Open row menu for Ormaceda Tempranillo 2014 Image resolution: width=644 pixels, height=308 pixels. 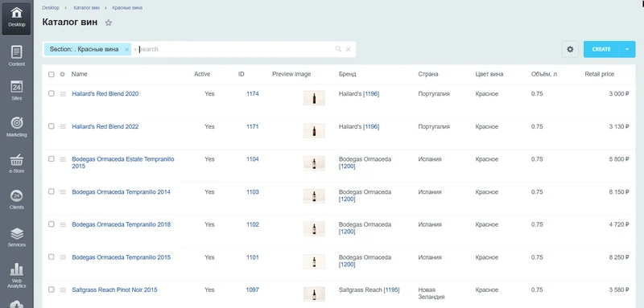point(63,192)
